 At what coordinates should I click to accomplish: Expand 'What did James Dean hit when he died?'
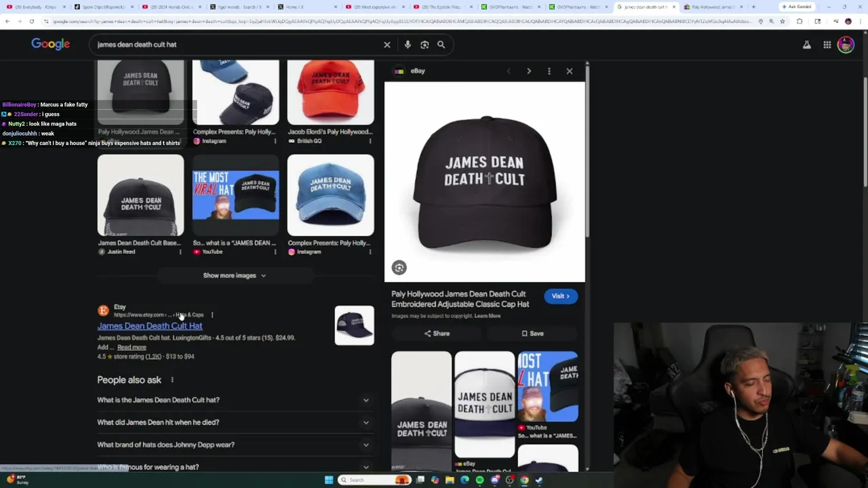point(234,422)
